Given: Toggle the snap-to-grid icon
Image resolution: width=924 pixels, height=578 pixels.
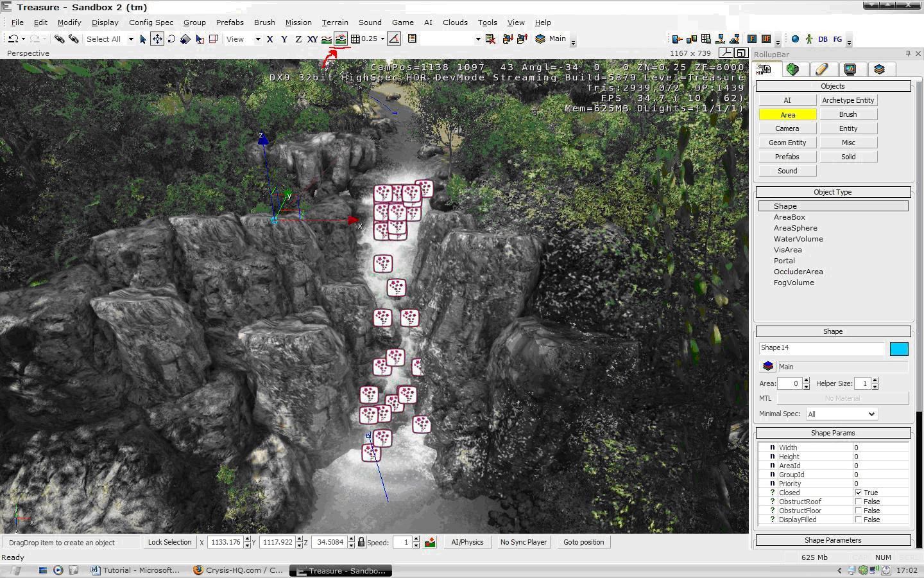Looking at the screenshot, I should coord(355,39).
